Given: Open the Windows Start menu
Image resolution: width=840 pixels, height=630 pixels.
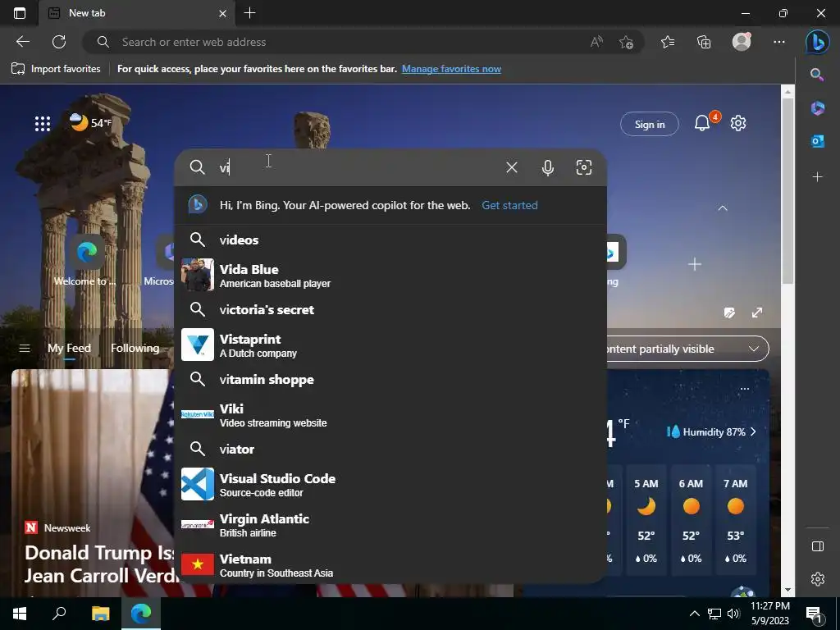Looking at the screenshot, I should pyautogui.click(x=20, y=614).
